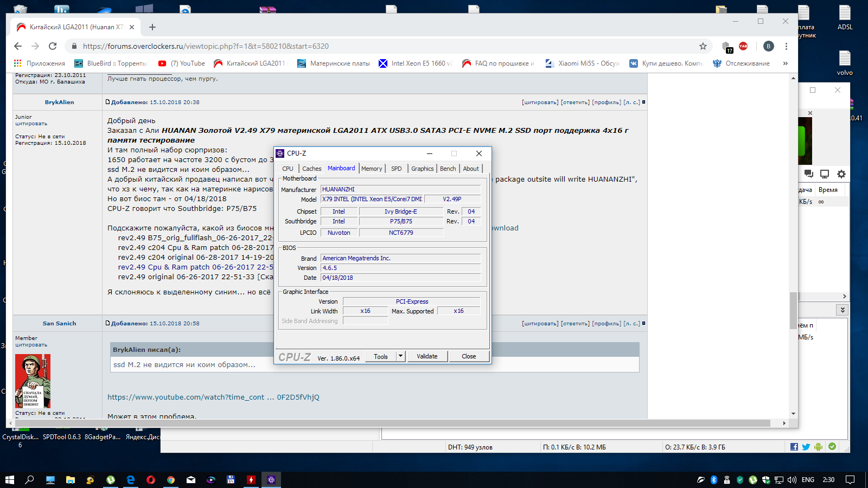
Task: Open the YouTube bookmark
Action: pos(182,63)
